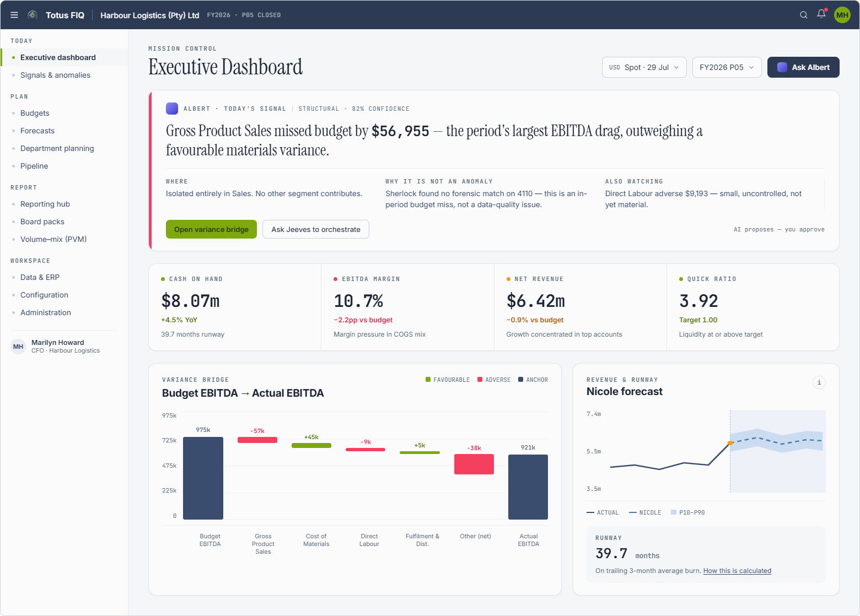Click the FY2026 · P05 CLOSED status text
The width and height of the screenshot is (860, 616).
[244, 15]
